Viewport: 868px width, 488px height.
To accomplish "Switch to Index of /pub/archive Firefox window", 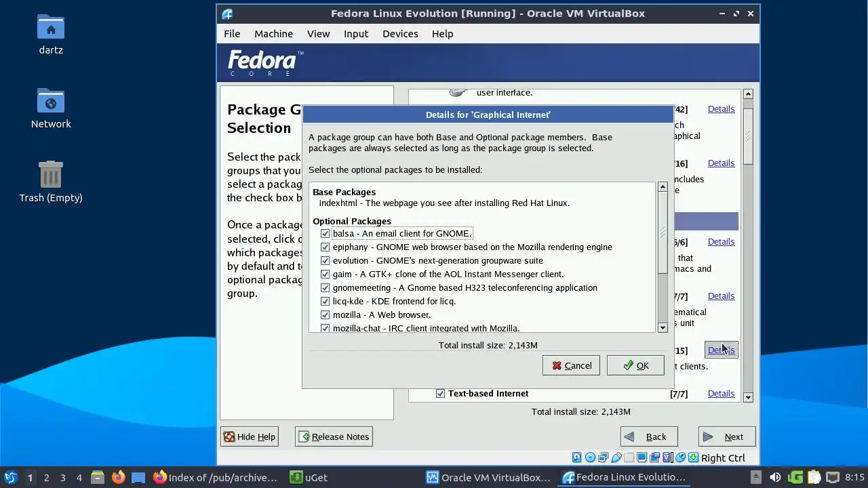I will [216, 477].
